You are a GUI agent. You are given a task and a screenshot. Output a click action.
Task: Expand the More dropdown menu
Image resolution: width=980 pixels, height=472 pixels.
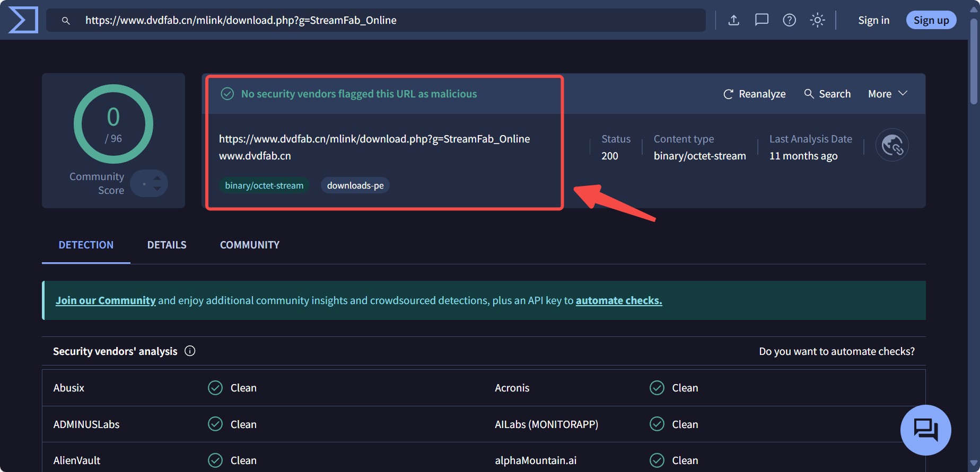pyautogui.click(x=887, y=94)
